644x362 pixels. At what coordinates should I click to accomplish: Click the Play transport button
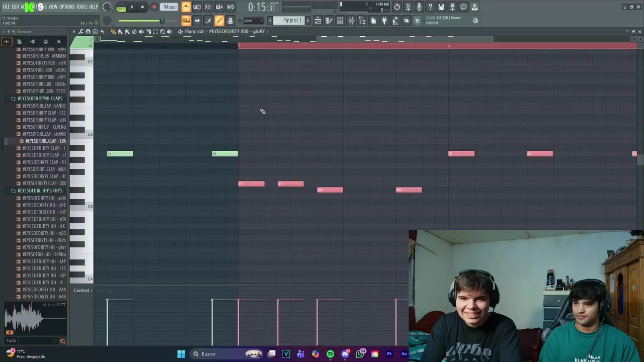pyautogui.click(x=132, y=7)
